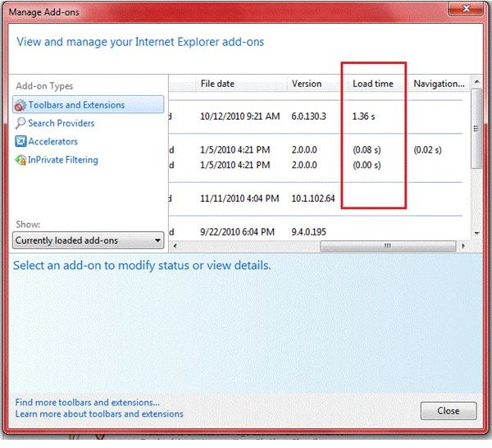Screen dimensions: 492x448
Task: Select row dated 11/11/2010 4:04 PM
Action: coord(316,199)
